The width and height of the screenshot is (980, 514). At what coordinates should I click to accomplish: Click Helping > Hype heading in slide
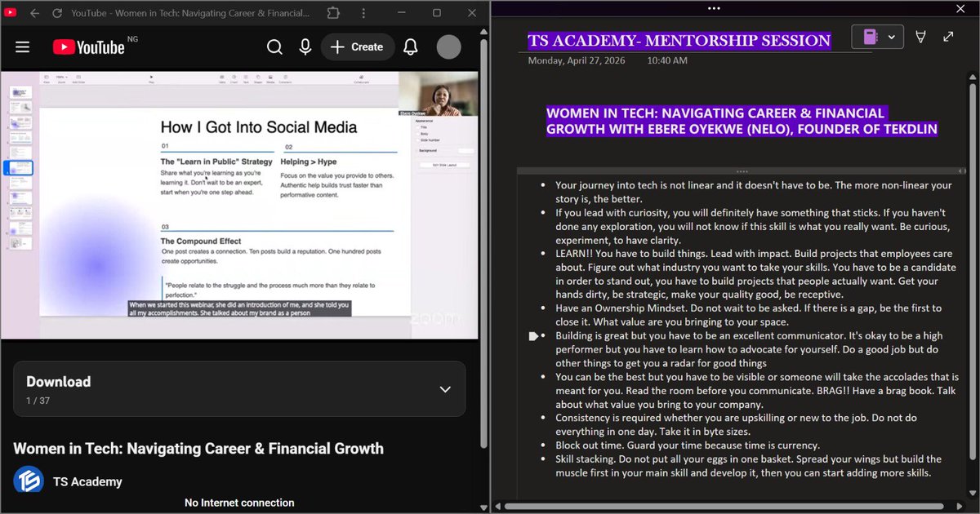point(308,162)
